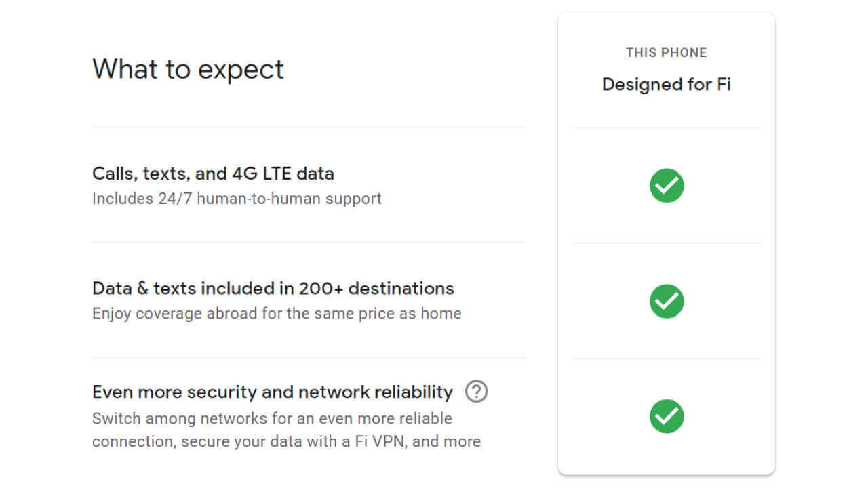Select the "What to expect" heading
Image resolution: width=868 pixels, height=488 pixels.
pyautogui.click(x=188, y=69)
